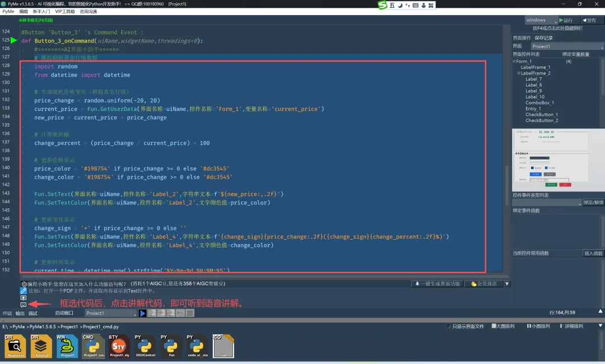Image resolution: width=605 pixels, height=364 pixels.
Task: Open the Resources DIR folder icon
Action: [x=16, y=346]
